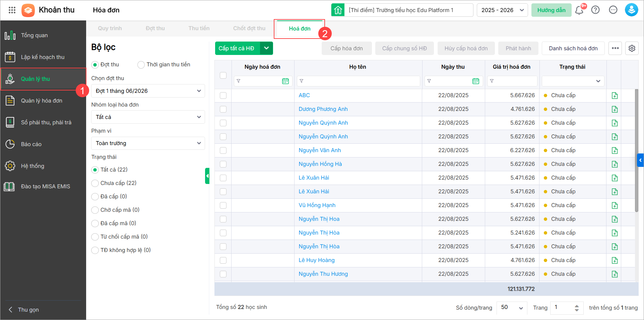Open Trạng thái column filter dropdown

pos(573,81)
